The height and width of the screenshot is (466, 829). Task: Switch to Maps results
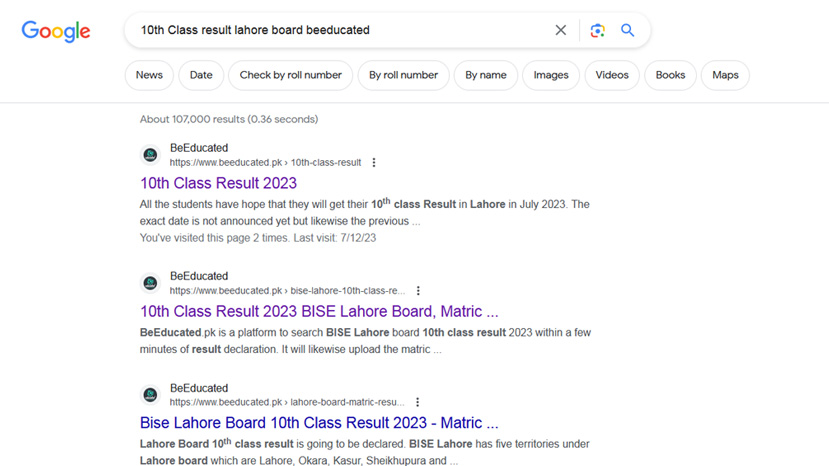click(725, 75)
